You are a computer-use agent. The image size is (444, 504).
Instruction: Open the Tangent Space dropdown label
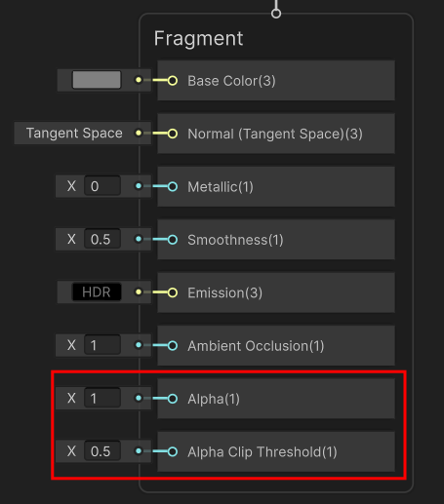pos(74,133)
